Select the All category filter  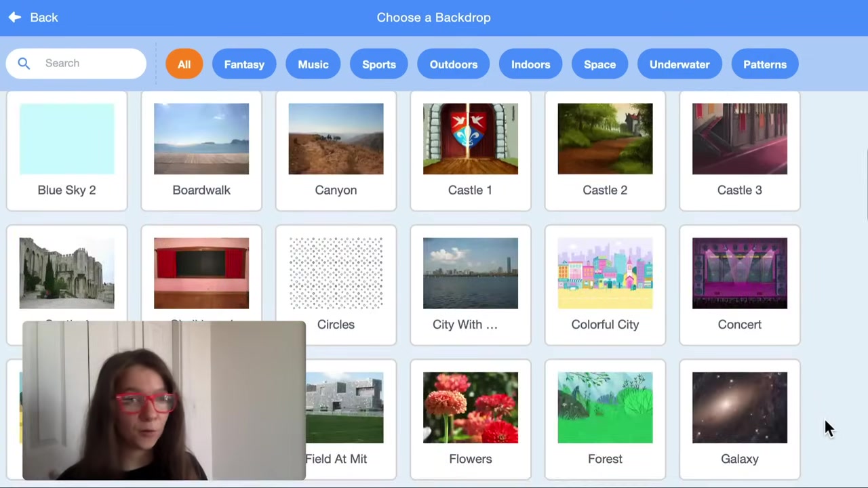click(x=184, y=64)
